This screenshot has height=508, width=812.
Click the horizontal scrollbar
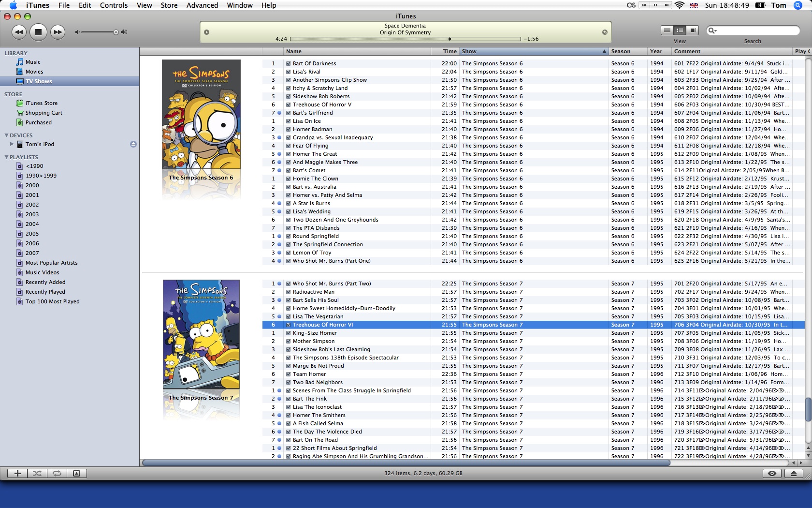coord(406,463)
